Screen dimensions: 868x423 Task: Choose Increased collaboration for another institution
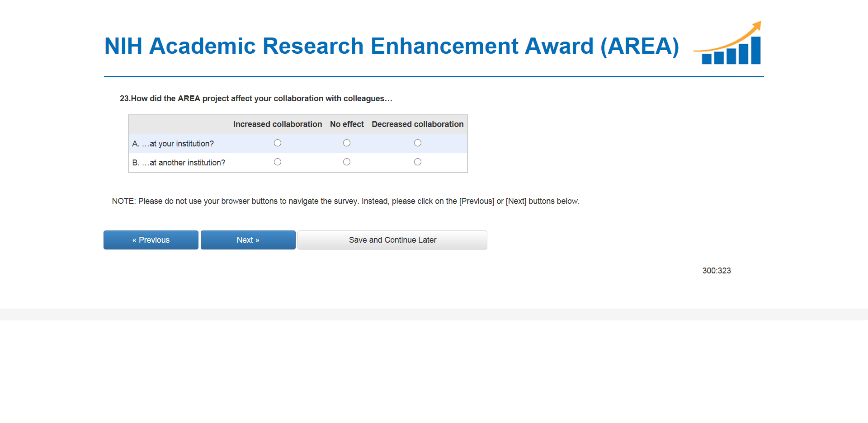(x=278, y=162)
